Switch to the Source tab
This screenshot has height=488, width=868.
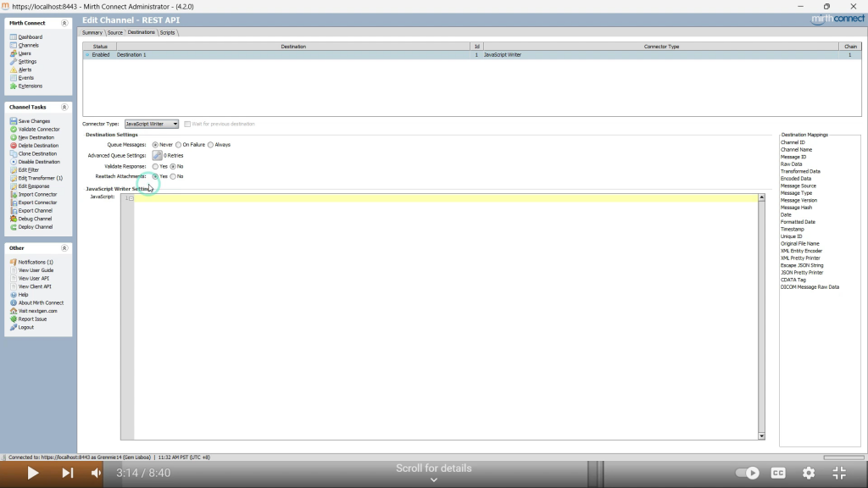click(x=114, y=33)
